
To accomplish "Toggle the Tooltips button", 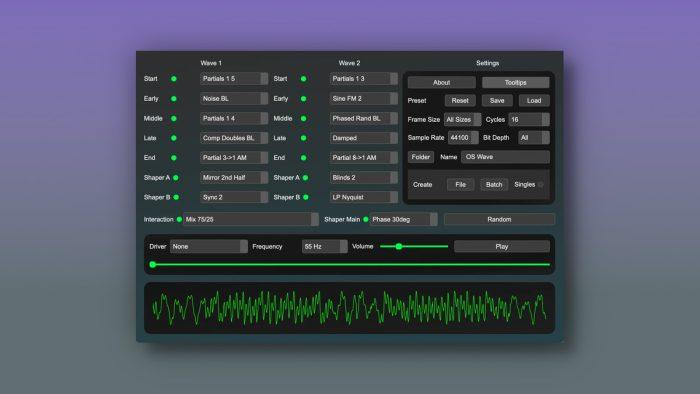I will [516, 83].
